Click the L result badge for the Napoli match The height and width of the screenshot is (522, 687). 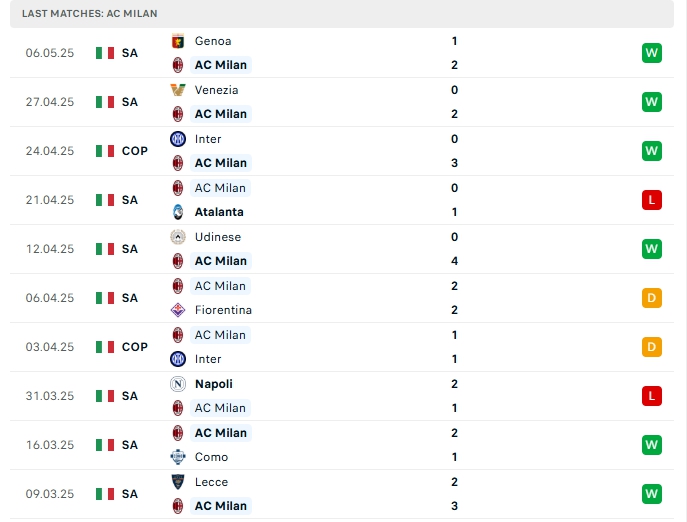(x=652, y=396)
